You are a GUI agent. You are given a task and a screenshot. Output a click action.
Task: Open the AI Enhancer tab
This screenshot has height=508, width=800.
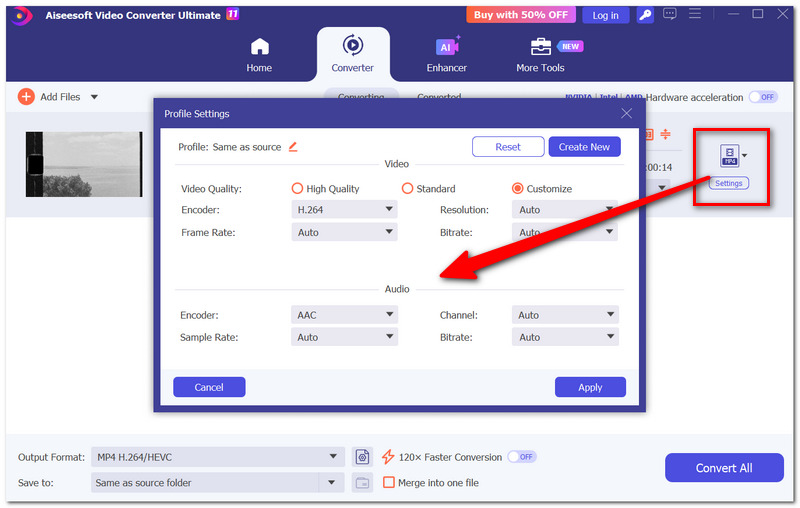(x=446, y=55)
